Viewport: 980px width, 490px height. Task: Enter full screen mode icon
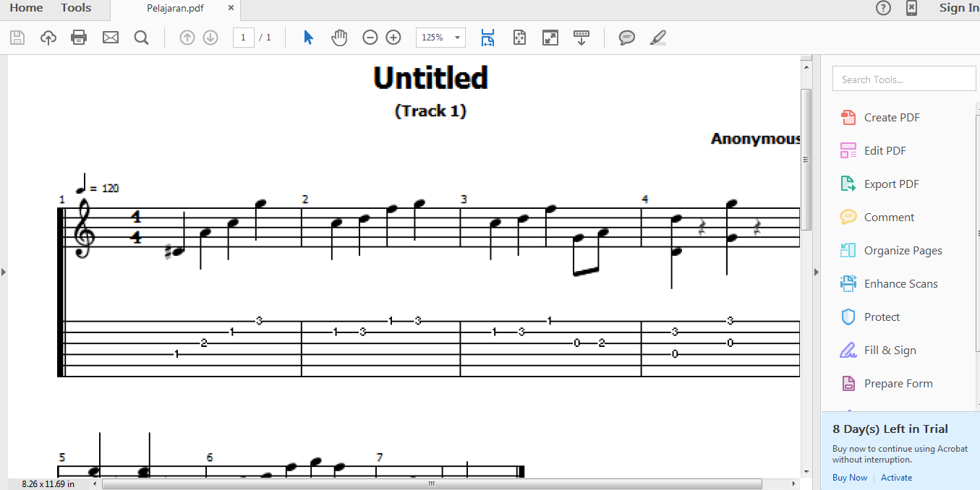(550, 38)
